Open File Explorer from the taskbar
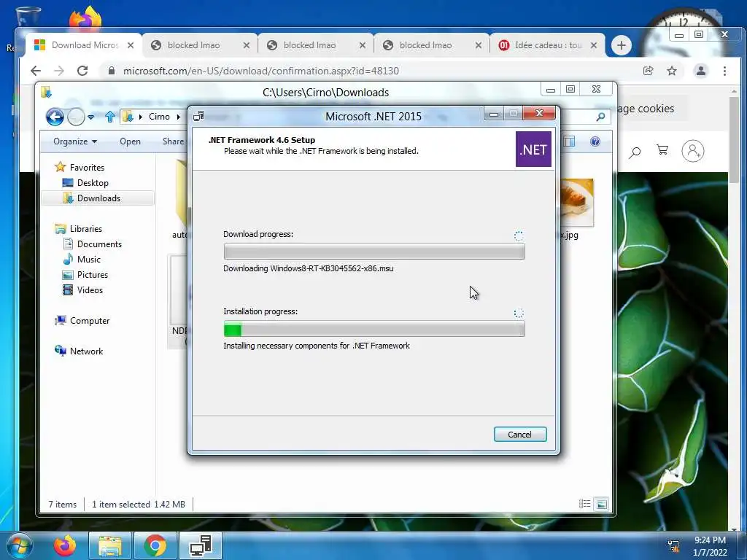 [110, 545]
